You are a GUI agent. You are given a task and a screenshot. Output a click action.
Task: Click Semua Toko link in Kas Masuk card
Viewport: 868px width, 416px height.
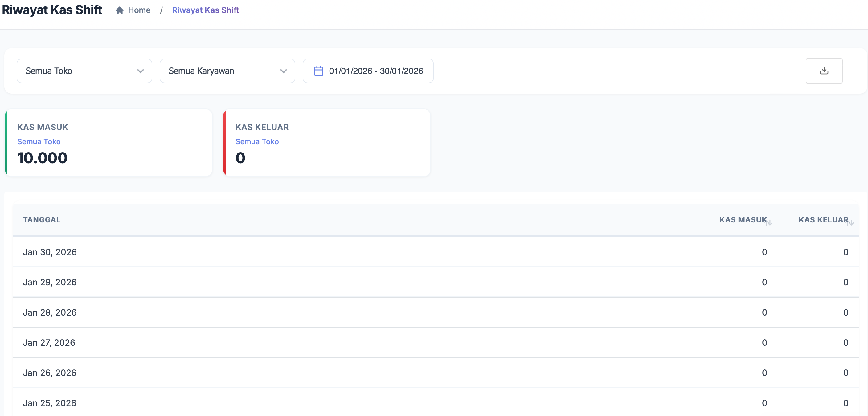[39, 141]
